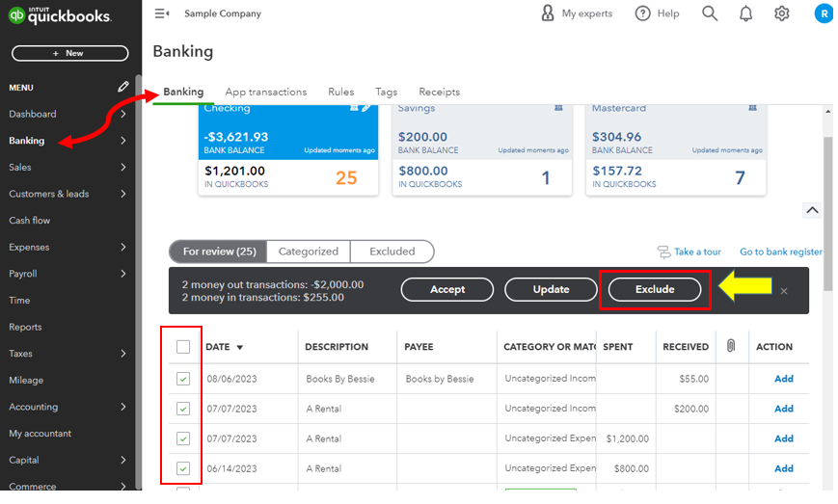
Task: Collapse the sidebar with the hamburger icon
Action: (x=162, y=13)
